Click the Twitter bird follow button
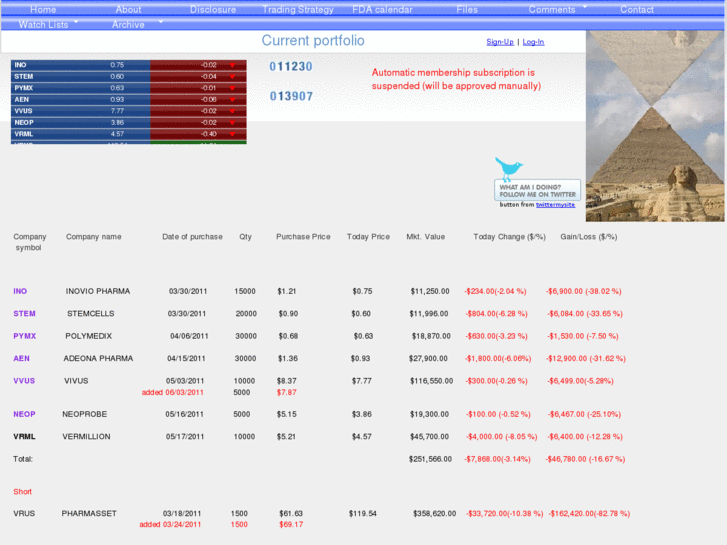This screenshot has width=727, height=545. [x=537, y=180]
